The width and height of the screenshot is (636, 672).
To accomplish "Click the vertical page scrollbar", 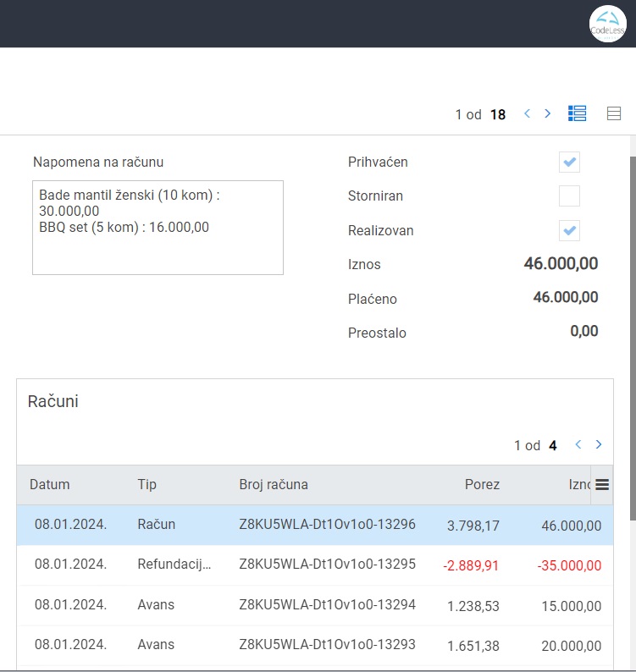I will tap(633, 339).
